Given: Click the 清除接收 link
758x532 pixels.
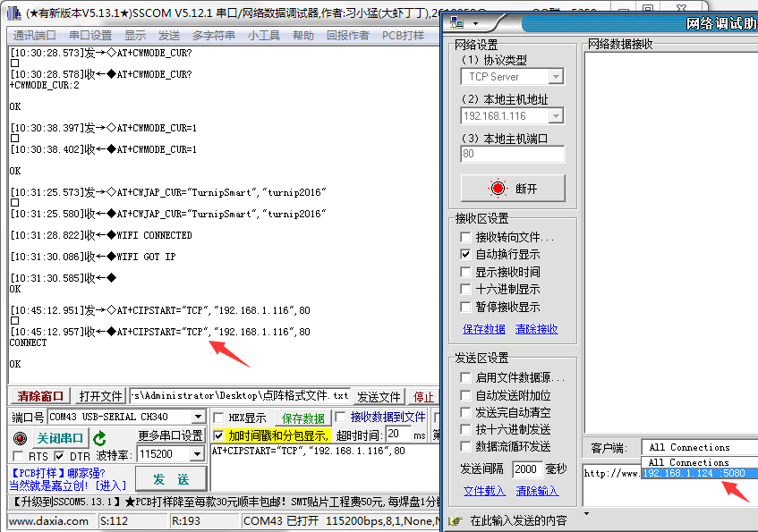Looking at the screenshot, I should [x=537, y=329].
